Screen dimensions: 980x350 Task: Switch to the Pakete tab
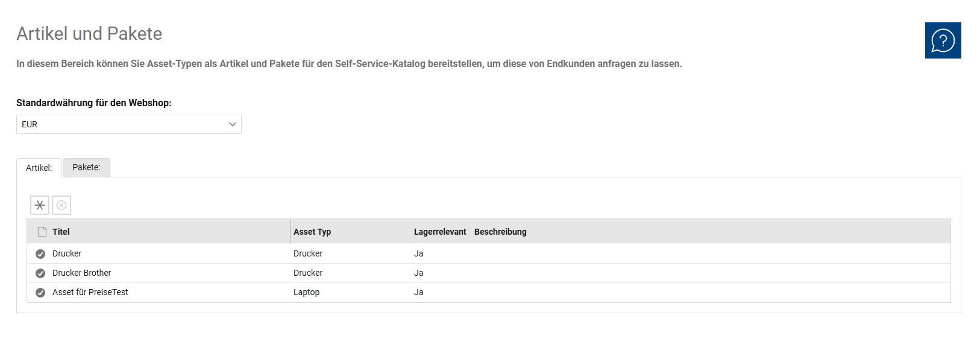coord(86,167)
